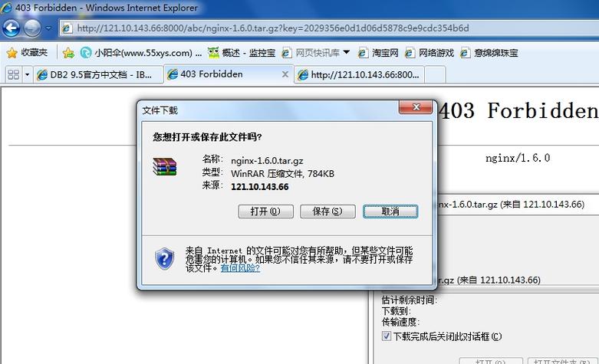Switch to the http://121.10.143.66:800... tab
The image size is (599, 364).
click(x=359, y=74)
